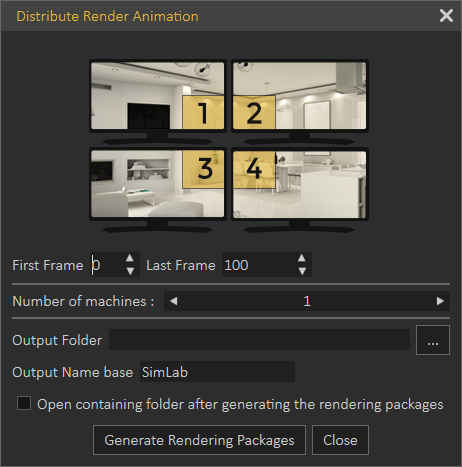Enable open containing folder after generating checkbox
This screenshot has height=467, width=462.
24,403
